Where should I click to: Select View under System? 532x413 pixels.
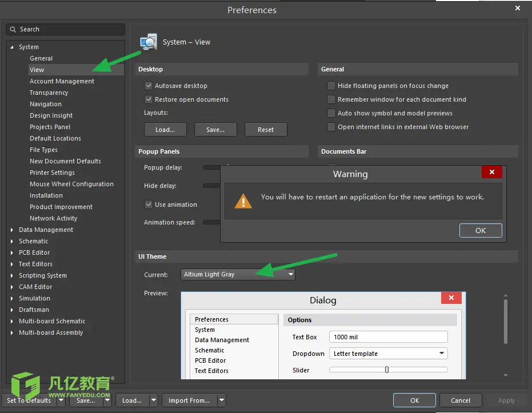pos(37,70)
